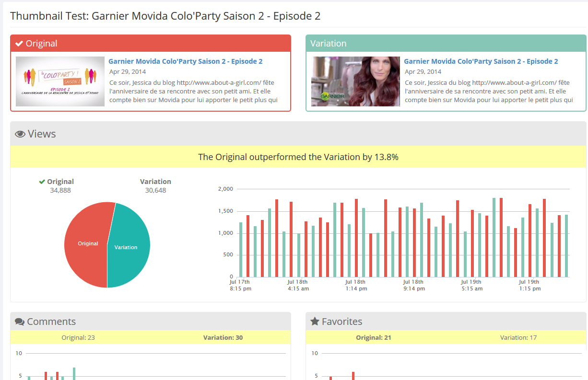Click the eye icon in the Views panel header

tap(19, 133)
